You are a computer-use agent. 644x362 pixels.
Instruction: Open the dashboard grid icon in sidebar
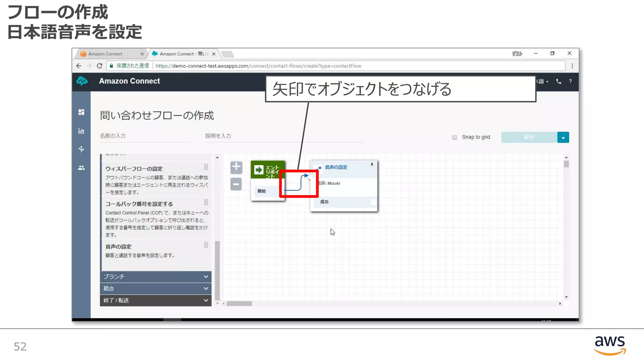click(x=81, y=112)
